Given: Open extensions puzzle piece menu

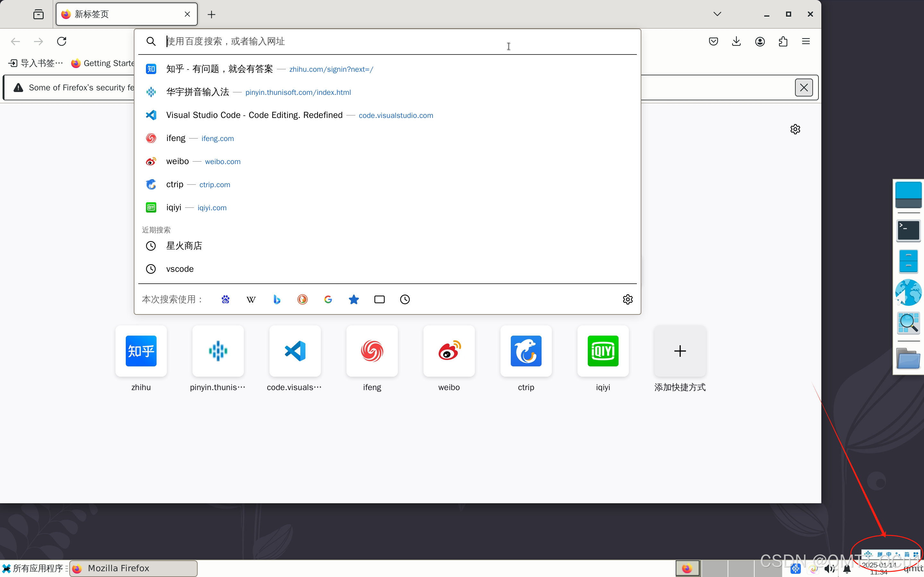Looking at the screenshot, I should (x=783, y=41).
